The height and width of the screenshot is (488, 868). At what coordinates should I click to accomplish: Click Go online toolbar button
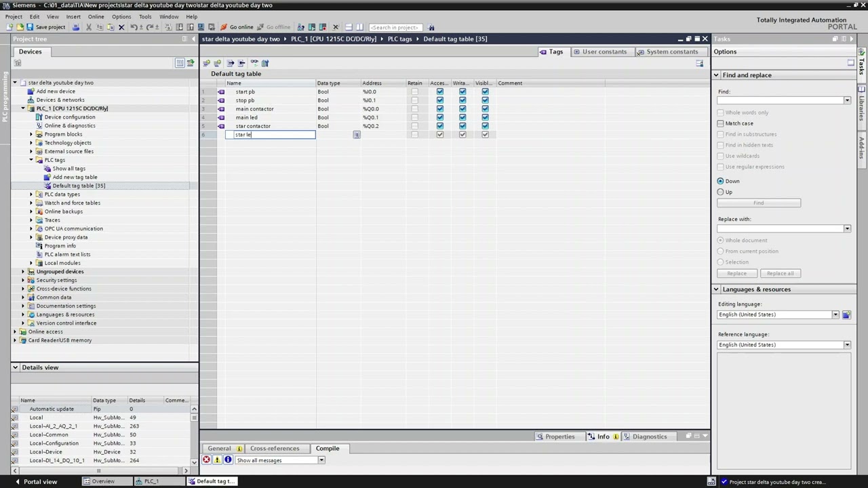click(x=238, y=27)
